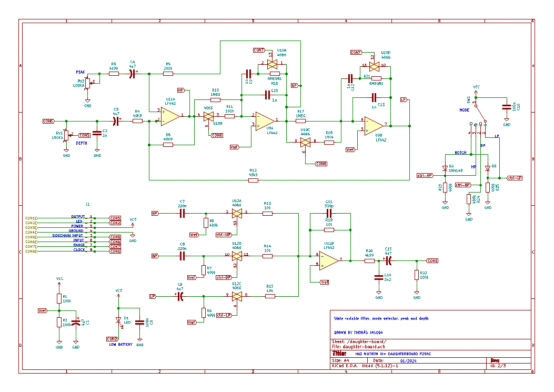Click the SIDECHAIN INPUT pin label on J1
The image size is (554, 392).
pyautogui.click(x=67, y=235)
